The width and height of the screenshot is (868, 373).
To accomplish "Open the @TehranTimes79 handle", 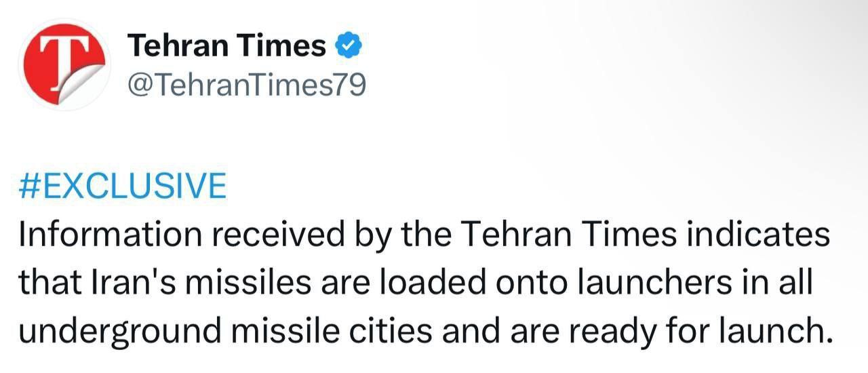I will (247, 85).
